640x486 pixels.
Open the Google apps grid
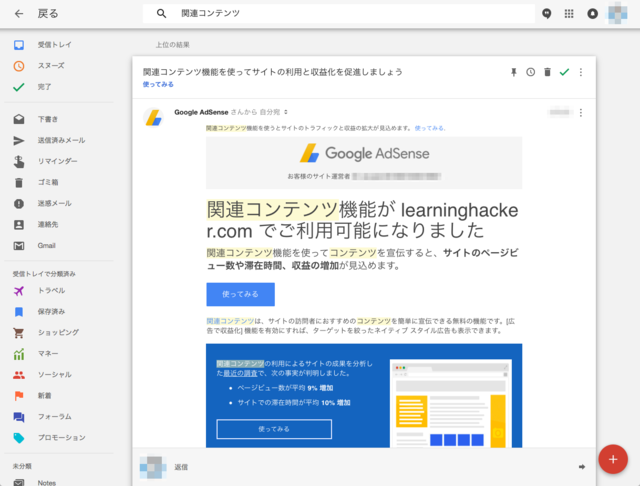[x=569, y=14]
